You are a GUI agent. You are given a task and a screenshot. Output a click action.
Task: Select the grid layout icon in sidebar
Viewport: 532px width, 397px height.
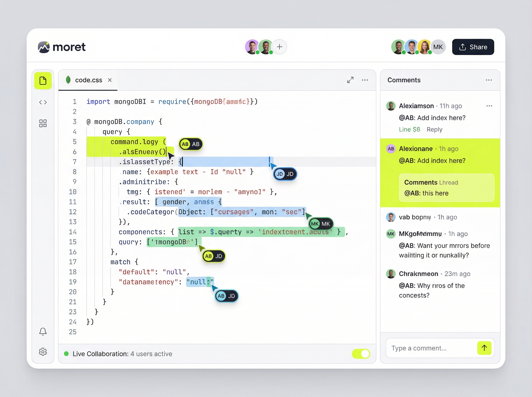43,123
